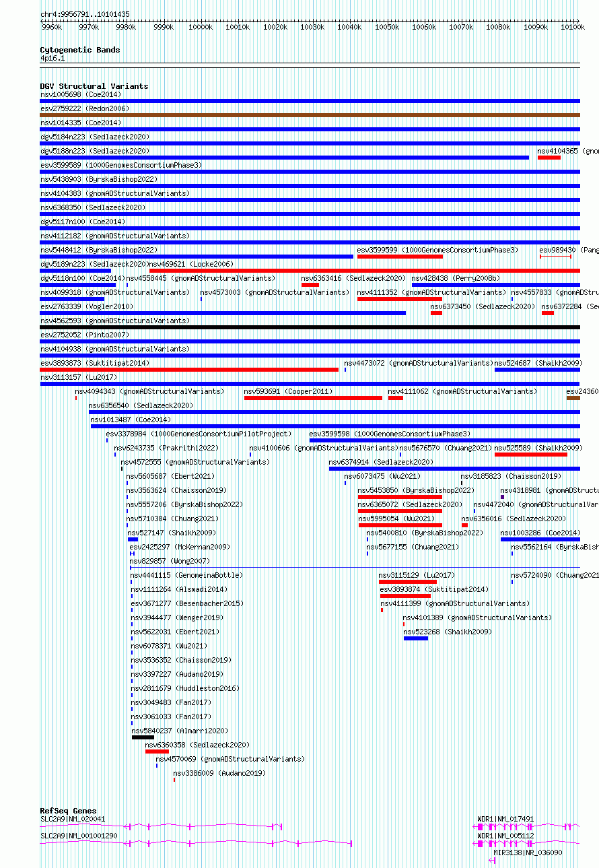This screenshot has height=868, width=599.
Task: Select nsv4473072 variant label
Action: (419, 363)
